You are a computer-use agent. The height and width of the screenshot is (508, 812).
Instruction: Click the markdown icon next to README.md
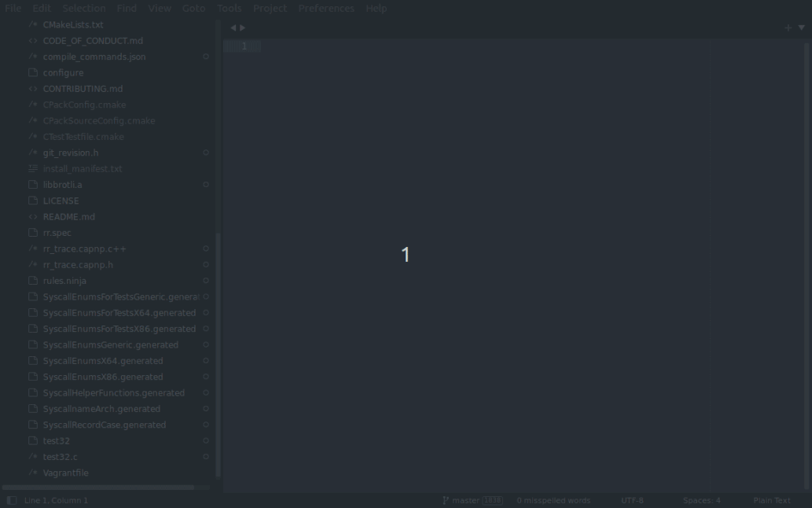point(32,216)
